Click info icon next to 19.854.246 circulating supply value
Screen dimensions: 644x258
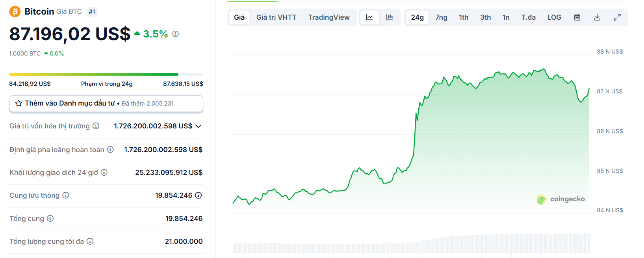(199, 195)
